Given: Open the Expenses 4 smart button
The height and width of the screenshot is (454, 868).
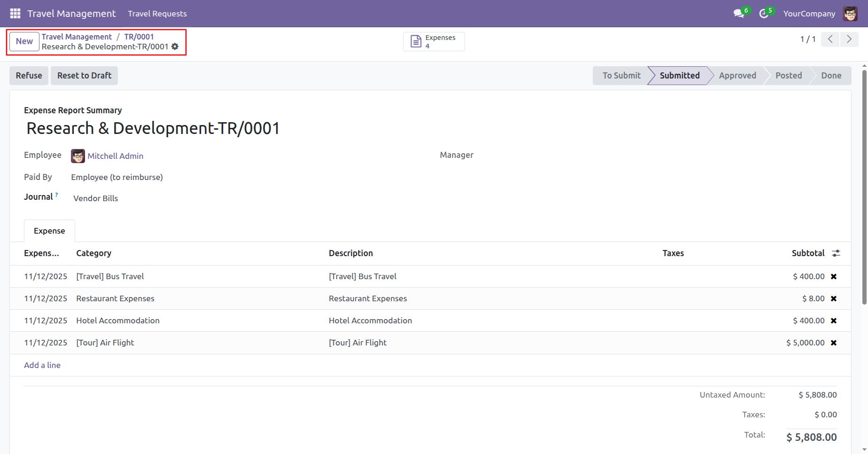Looking at the screenshot, I should click(x=434, y=41).
